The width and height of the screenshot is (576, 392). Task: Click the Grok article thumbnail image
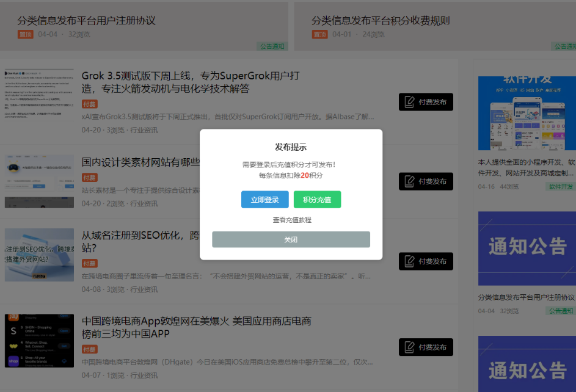point(39,94)
